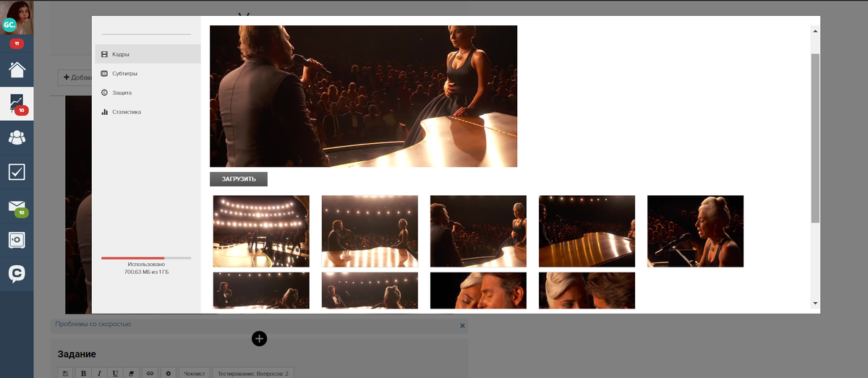Viewport: 868px width, 378px height.
Task: Toggle italic formatting in the editor
Action: 99,374
